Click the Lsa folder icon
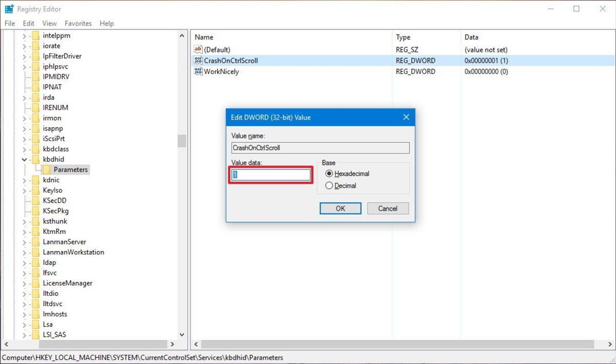This screenshot has width=616, height=364. pos(35,324)
